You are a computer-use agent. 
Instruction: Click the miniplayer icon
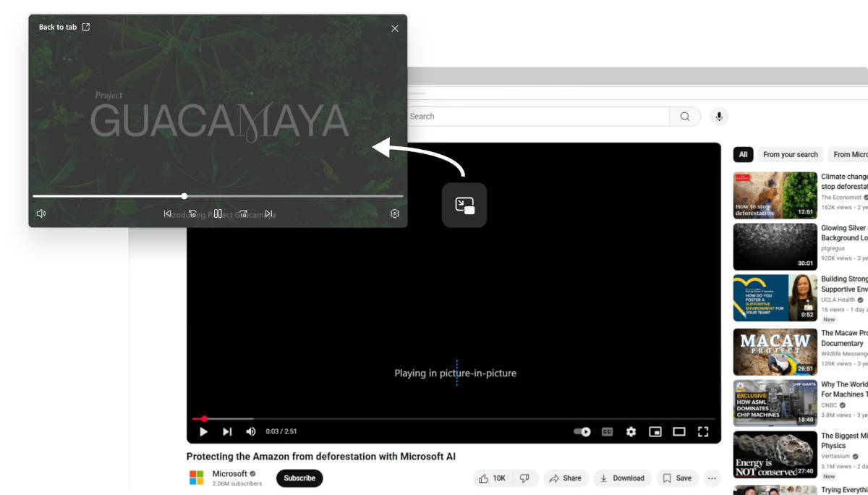point(655,431)
